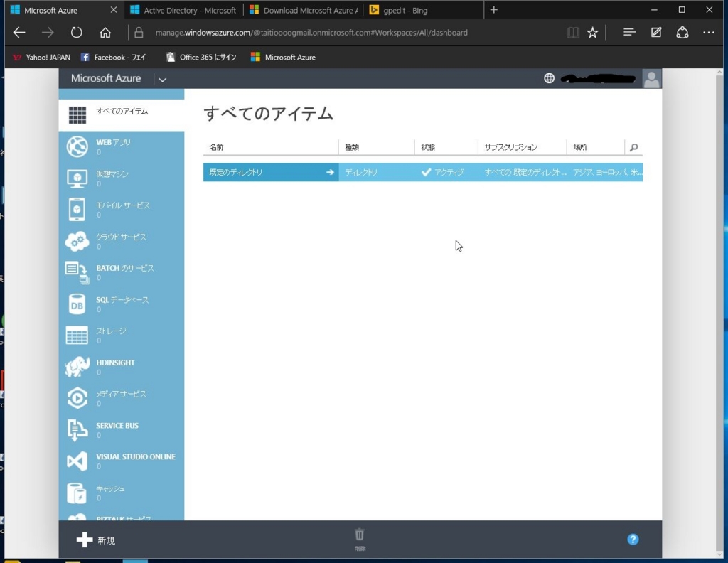728x563 pixels.
Task: Open the Edge more actions ellipsis
Action: pyautogui.click(x=709, y=33)
